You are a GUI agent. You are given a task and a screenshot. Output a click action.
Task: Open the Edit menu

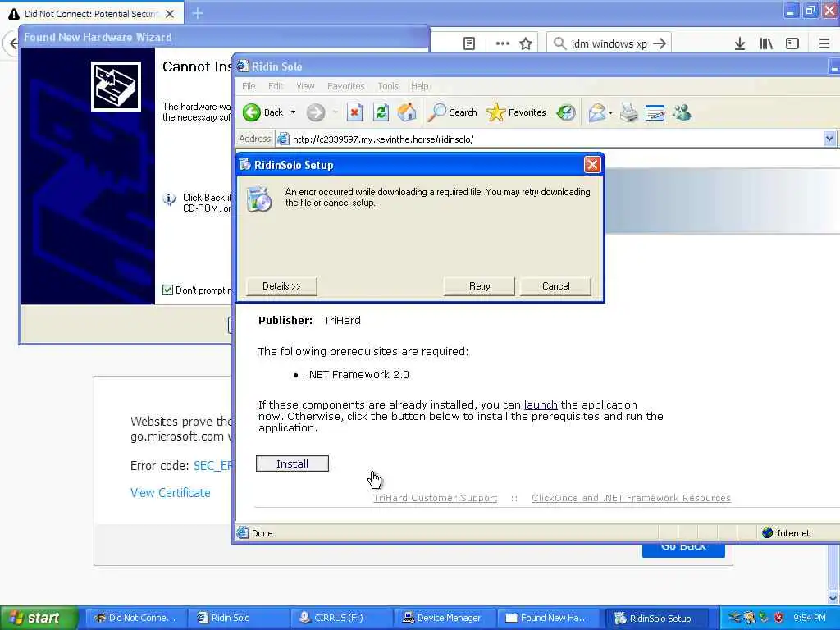(276, 86)
